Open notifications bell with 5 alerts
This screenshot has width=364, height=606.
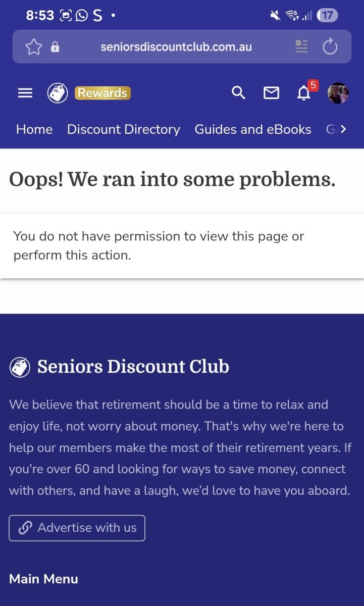pos(304,93)
